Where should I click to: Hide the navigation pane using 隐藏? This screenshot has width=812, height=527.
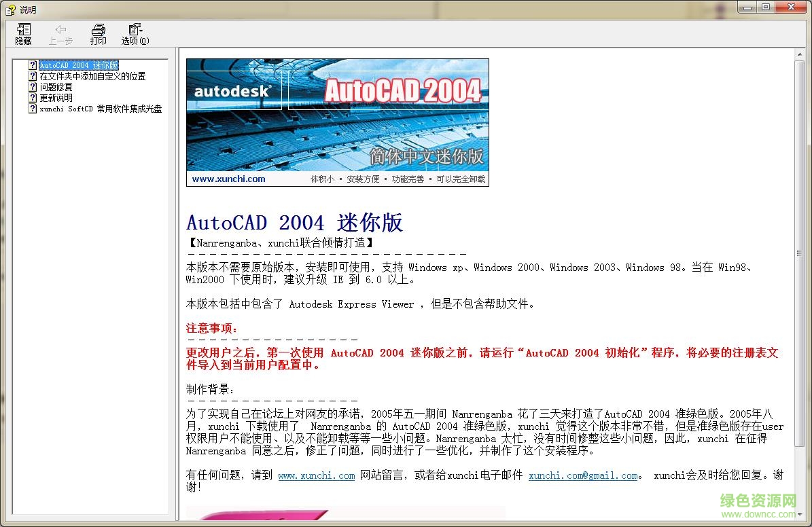pos(23,33)
